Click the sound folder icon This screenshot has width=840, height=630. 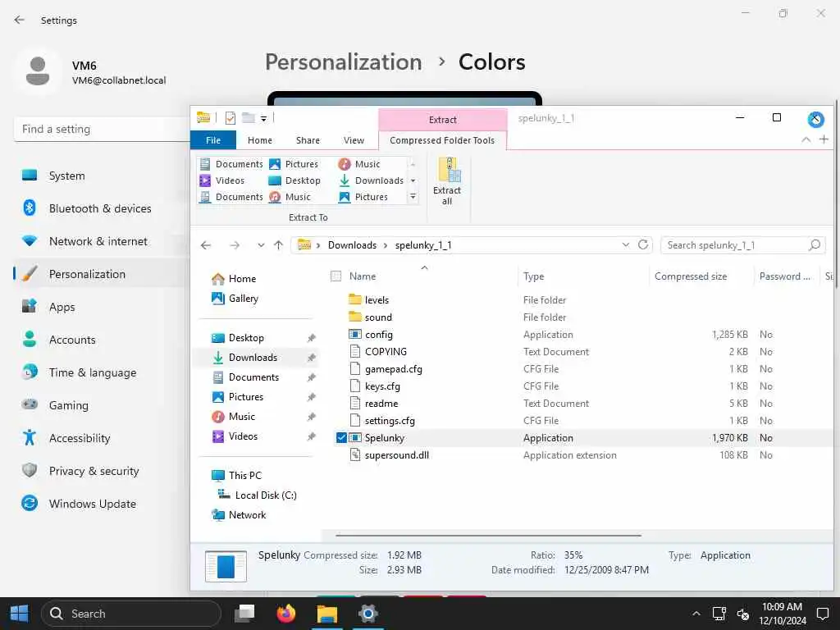pyautogui.click(x=354, y=317)
